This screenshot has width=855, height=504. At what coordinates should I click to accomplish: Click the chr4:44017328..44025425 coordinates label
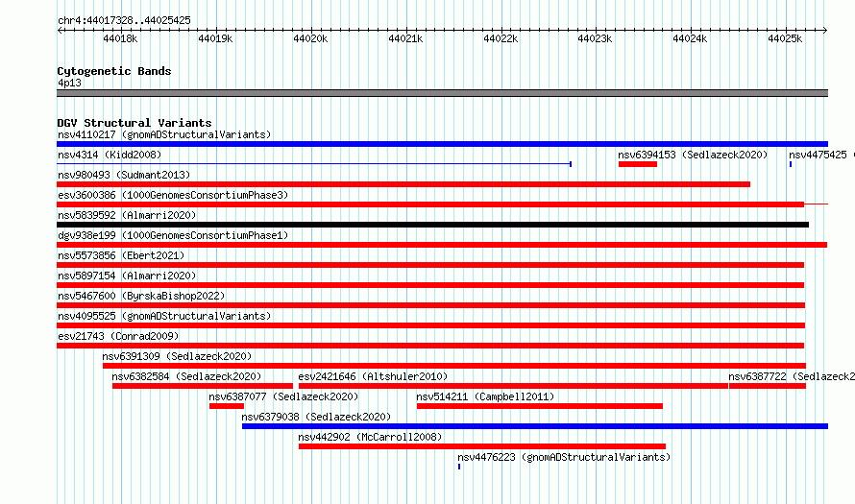pos(124,20)
